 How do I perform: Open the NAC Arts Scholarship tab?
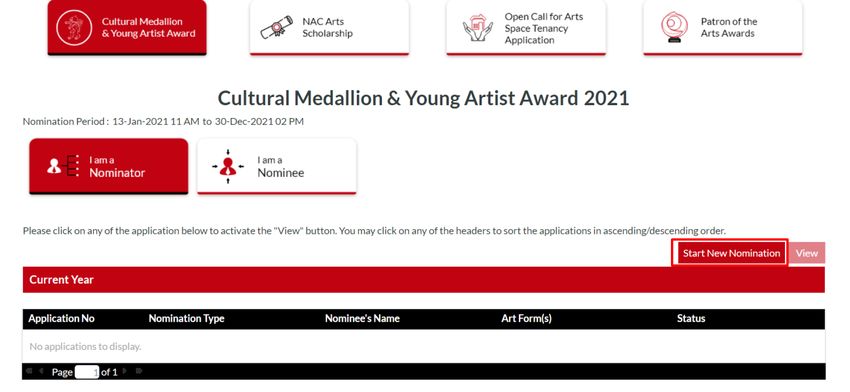(329, 27)
